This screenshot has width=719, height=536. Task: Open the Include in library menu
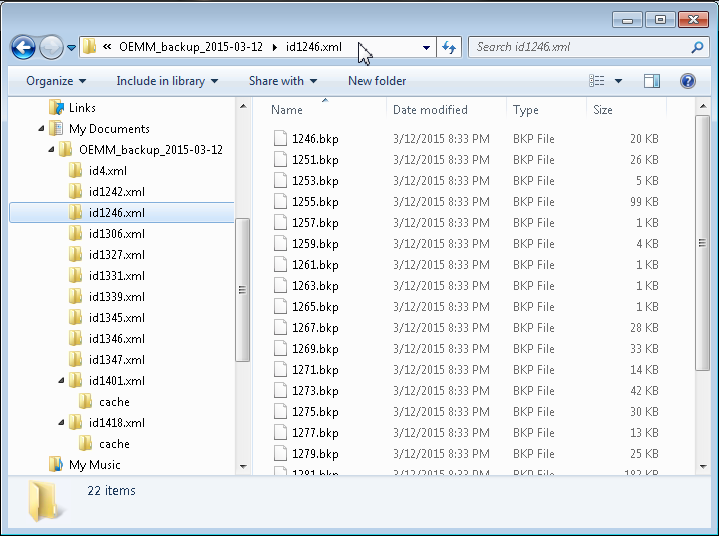point(167,81)
